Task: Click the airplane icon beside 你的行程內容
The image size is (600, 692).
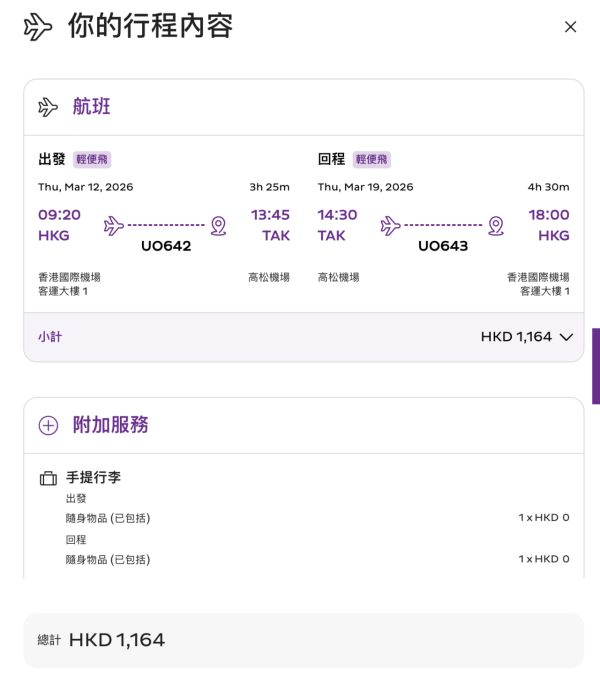Action: (x=38, y=27)
